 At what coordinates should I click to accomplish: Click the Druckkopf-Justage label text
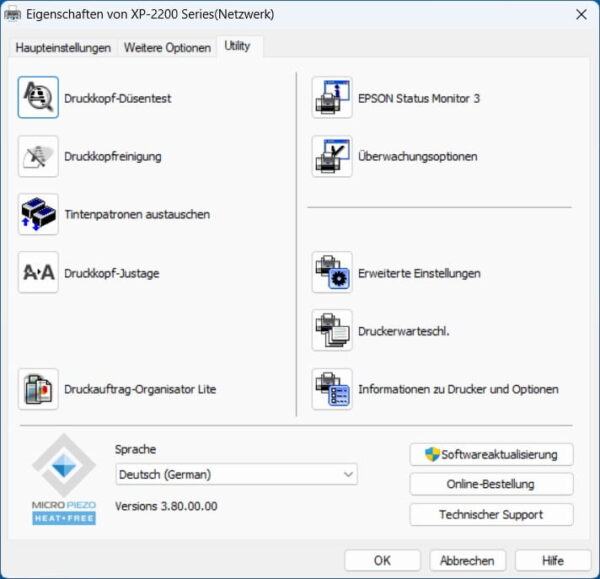click(x=112, y=273)
